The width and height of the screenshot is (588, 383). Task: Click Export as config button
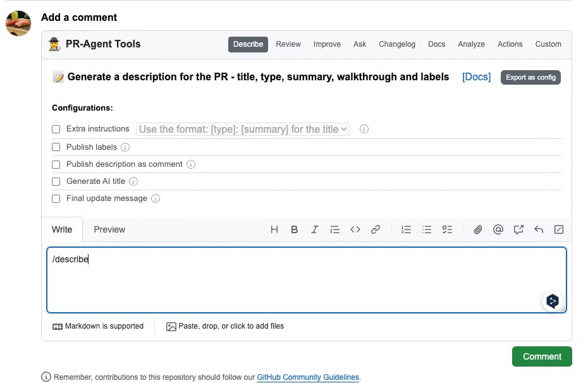click(530, 77)
